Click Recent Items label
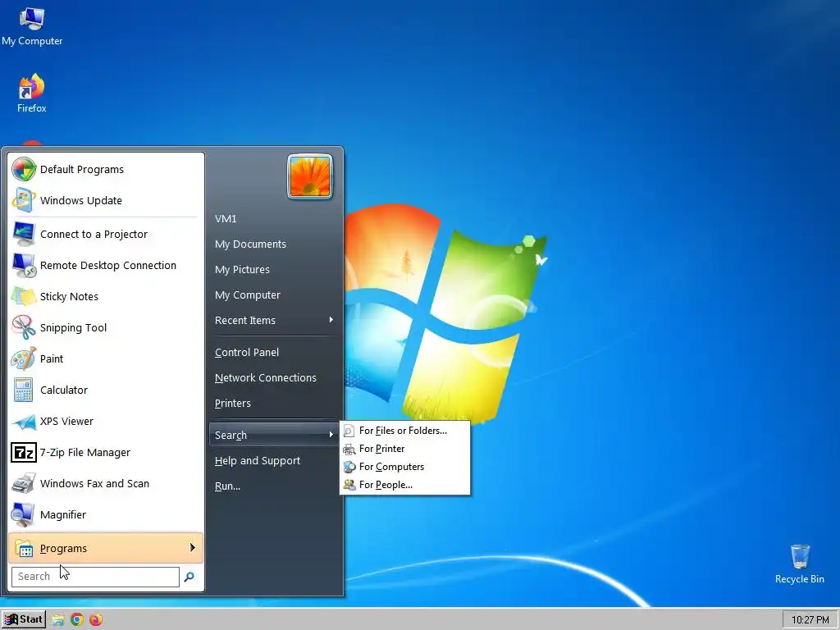This screenshot has height=630, width=840. (x=244, y=321)
